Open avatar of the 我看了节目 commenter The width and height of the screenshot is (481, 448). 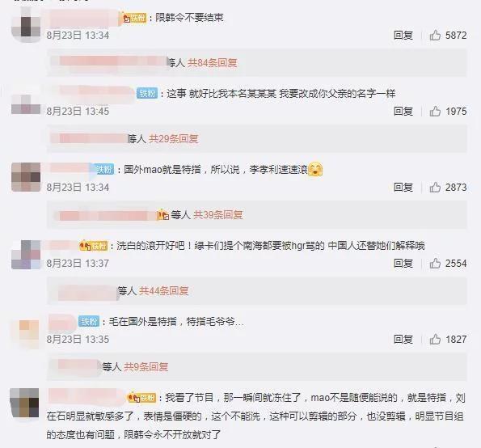tap(24, 403)
